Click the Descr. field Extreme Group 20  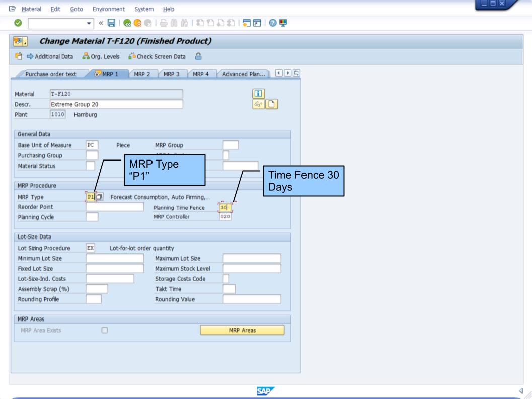tap(116, 104)
